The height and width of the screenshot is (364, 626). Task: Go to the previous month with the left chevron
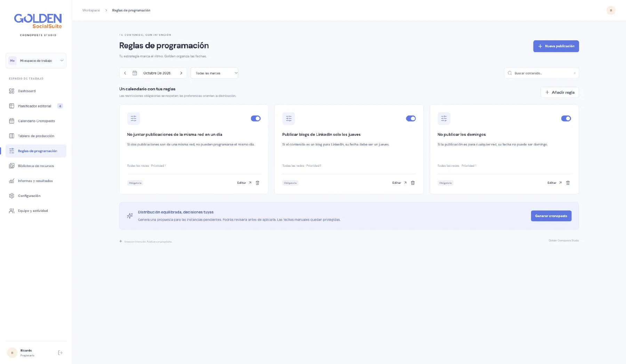[125, 73]
